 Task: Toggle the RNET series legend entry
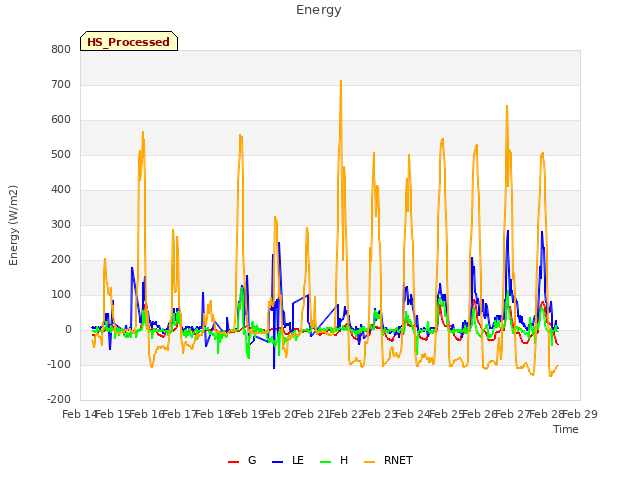tap(388, 460)
